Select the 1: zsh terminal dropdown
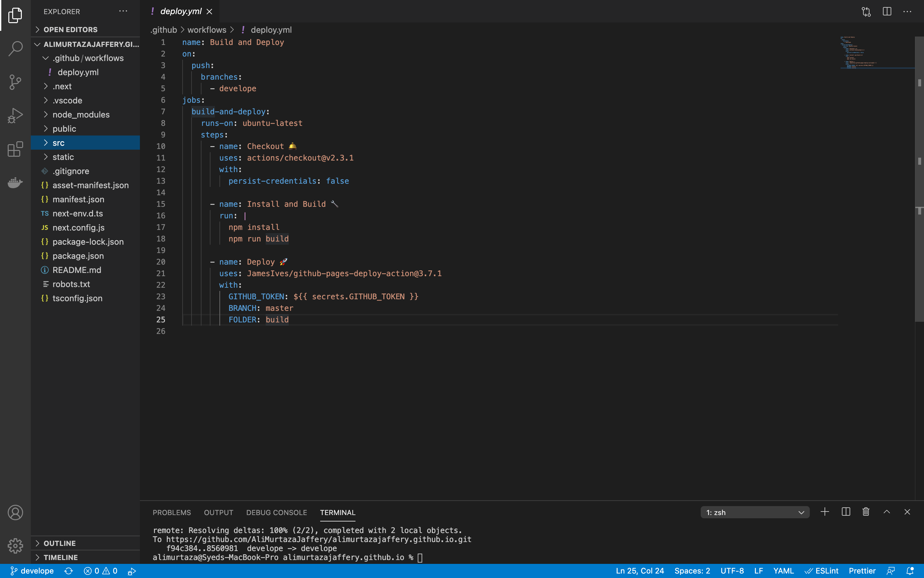 tap(755, 512)
